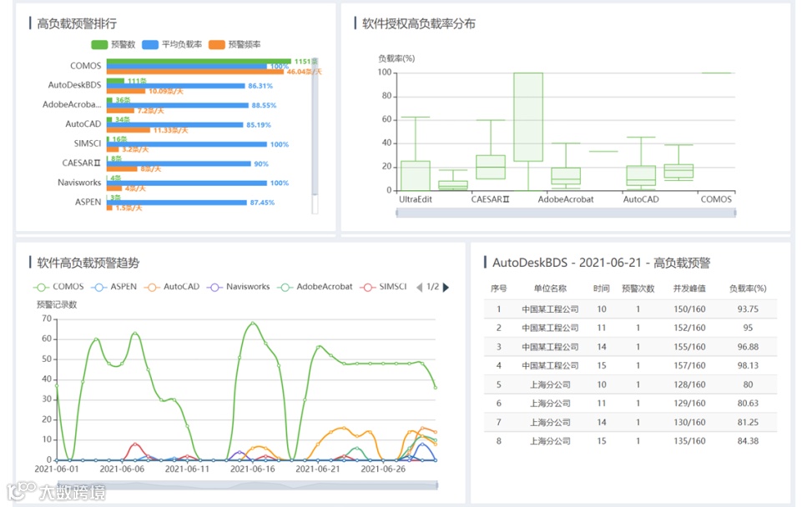The width and height of the screenshot is (812, 507).
Task: Toggle the 平均负载率 legend series
Action: pos(172,44)
